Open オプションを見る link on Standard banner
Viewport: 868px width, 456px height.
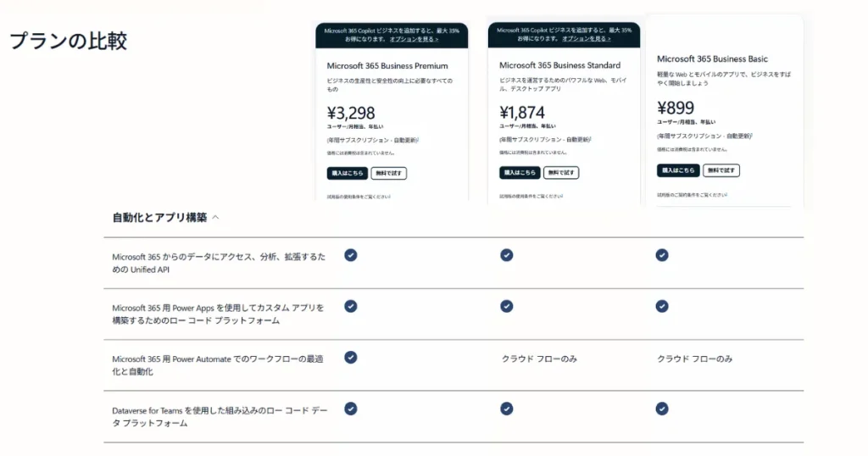click(x=587, y=39)
